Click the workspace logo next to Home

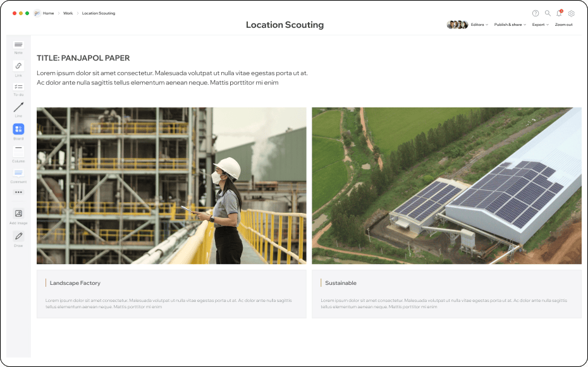click(x=37, y=13)
